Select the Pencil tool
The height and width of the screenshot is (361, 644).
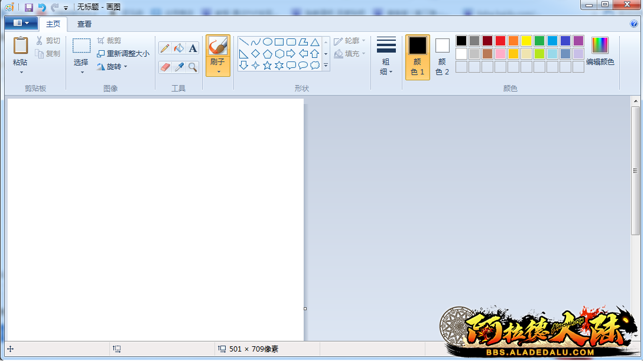[165, 48]
